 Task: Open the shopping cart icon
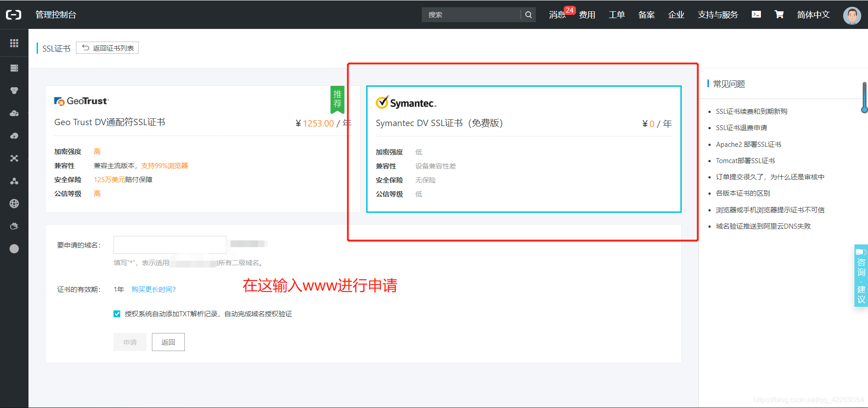pos(779,14)
